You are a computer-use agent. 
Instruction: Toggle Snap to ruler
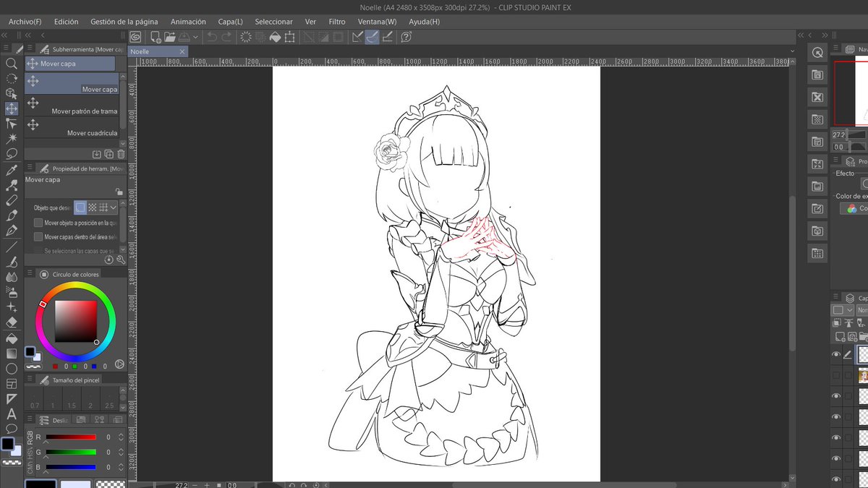click(x=357, y=37)
